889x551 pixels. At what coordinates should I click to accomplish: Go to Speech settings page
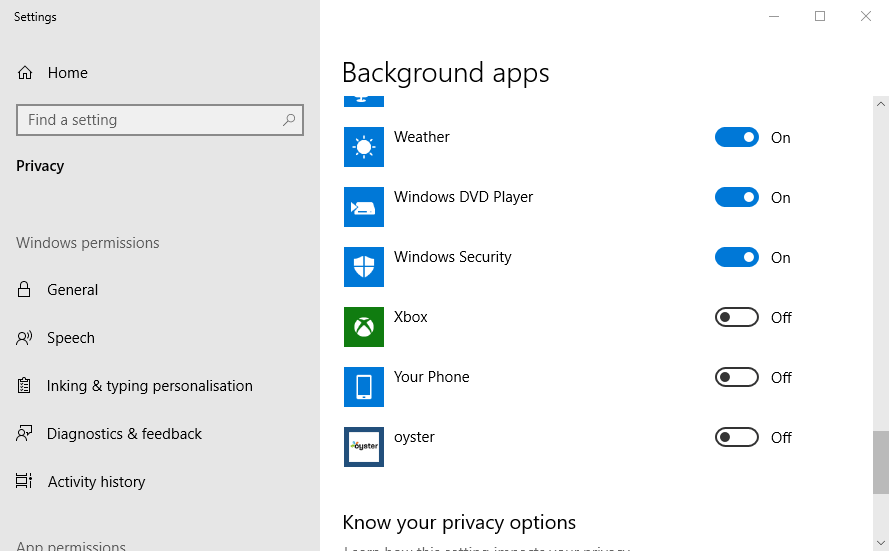point(70,338)
